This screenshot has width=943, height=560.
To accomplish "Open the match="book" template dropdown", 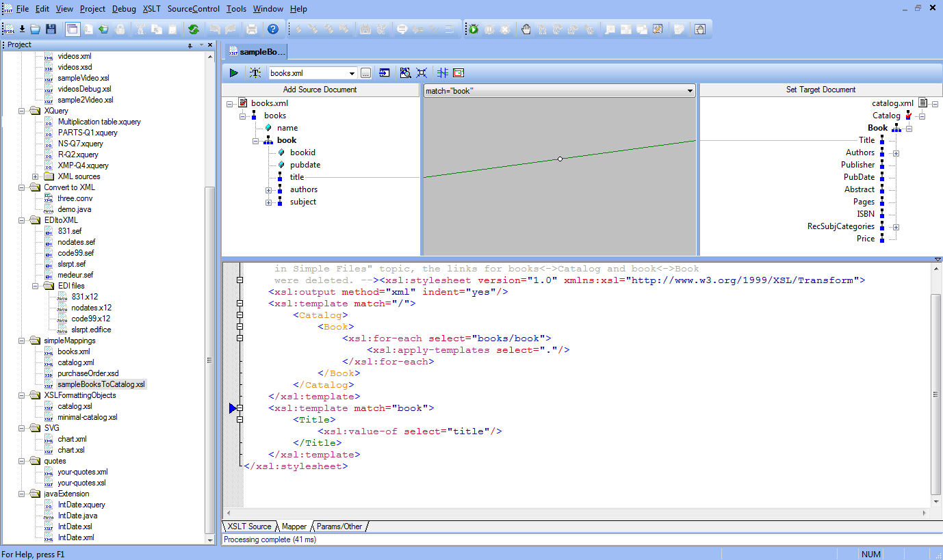I will pyautogui.click(x=690, y=90).
